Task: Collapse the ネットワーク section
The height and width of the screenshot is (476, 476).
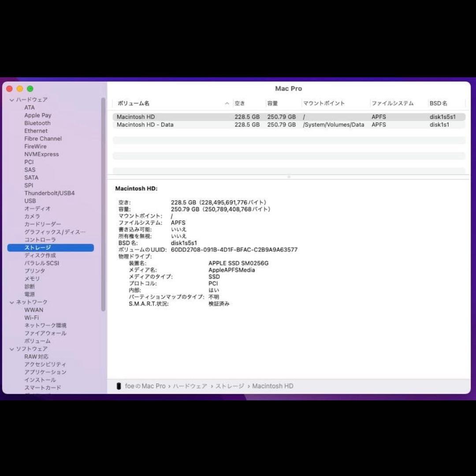Action: pyautogui.click(x=12, y=302)
